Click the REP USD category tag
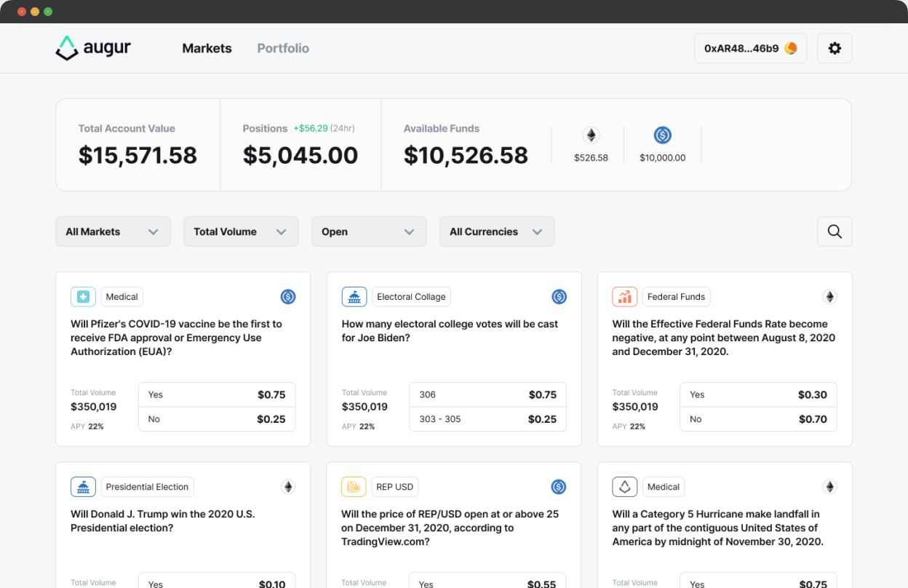 pyautogui.click(x=394, y=487)
